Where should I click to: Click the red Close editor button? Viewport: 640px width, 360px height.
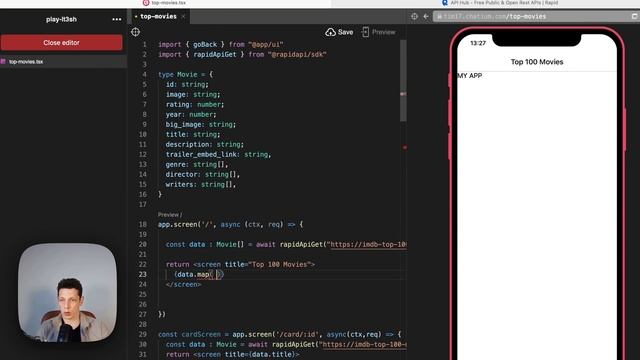pyautogui.click(x=61, y=42)
